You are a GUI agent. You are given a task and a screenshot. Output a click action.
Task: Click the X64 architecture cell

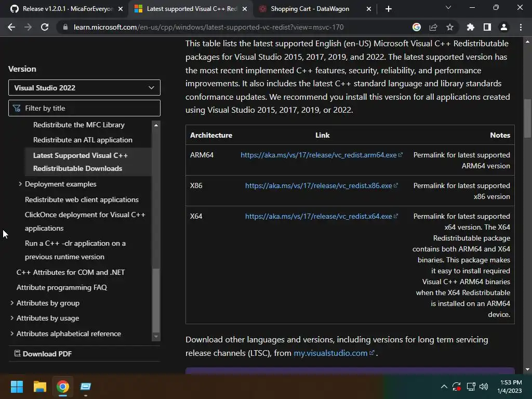click(196, 216)
